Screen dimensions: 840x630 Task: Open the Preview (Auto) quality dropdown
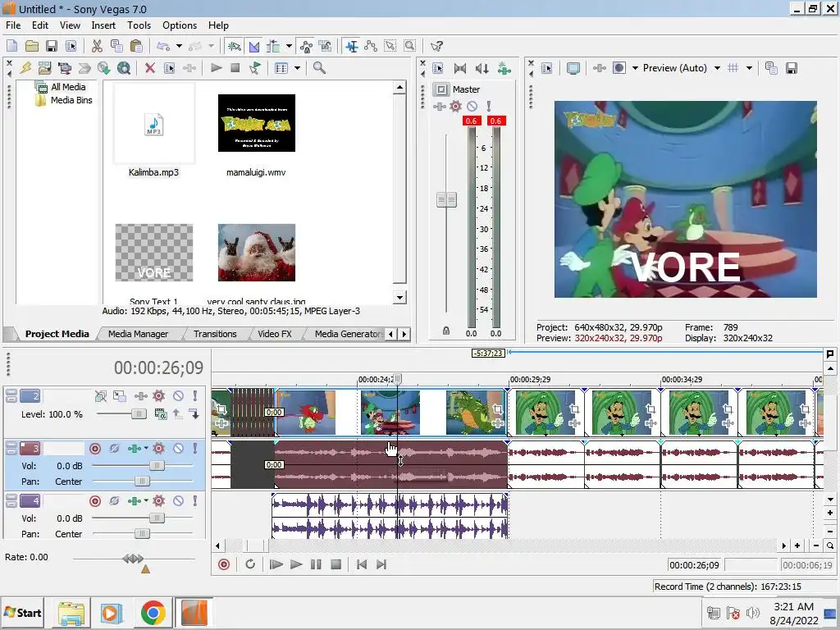point(717,68)
